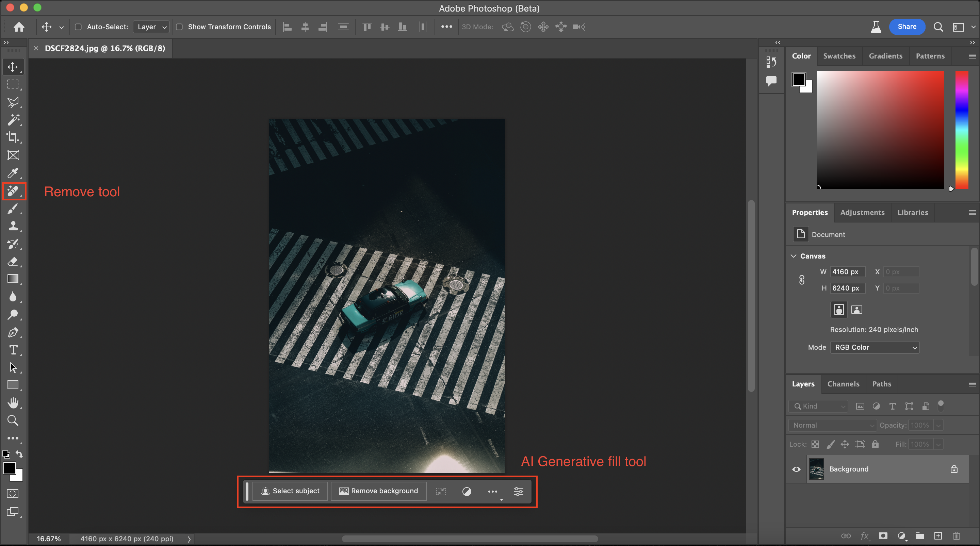This screenshot has height=546, width=980.
Task: Activate the Type tool
Action: [x=13, y=350]
